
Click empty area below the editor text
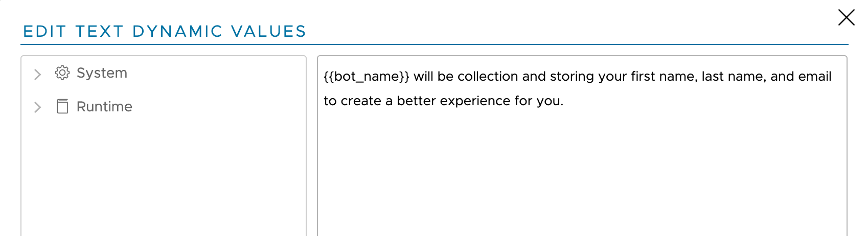pos(582,174)
